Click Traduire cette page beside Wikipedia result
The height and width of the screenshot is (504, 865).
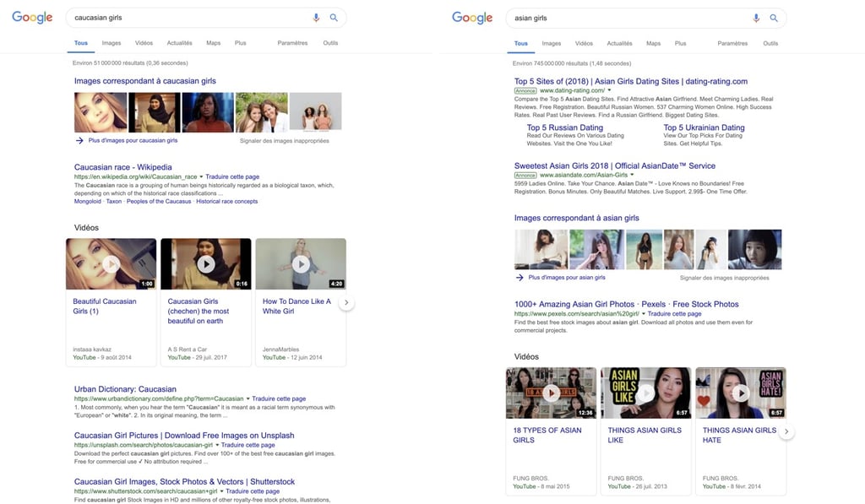[232, 177]
